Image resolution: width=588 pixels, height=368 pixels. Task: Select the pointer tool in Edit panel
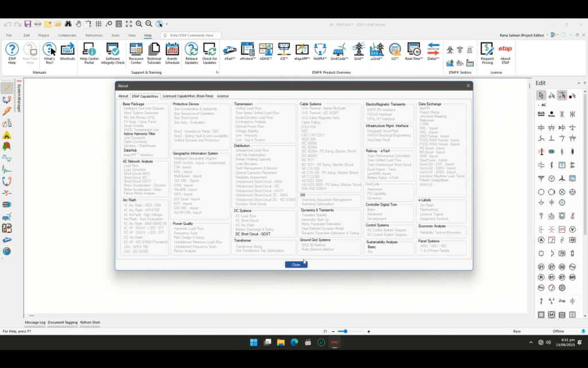[541, 95]
